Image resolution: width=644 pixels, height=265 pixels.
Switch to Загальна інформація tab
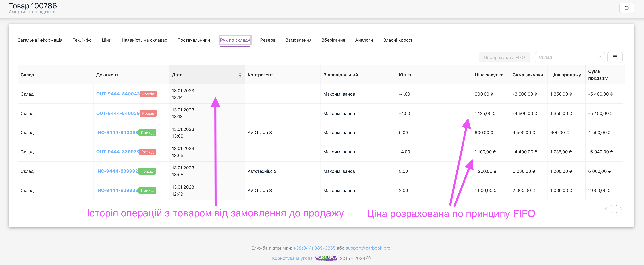click(x=40, y=40)
